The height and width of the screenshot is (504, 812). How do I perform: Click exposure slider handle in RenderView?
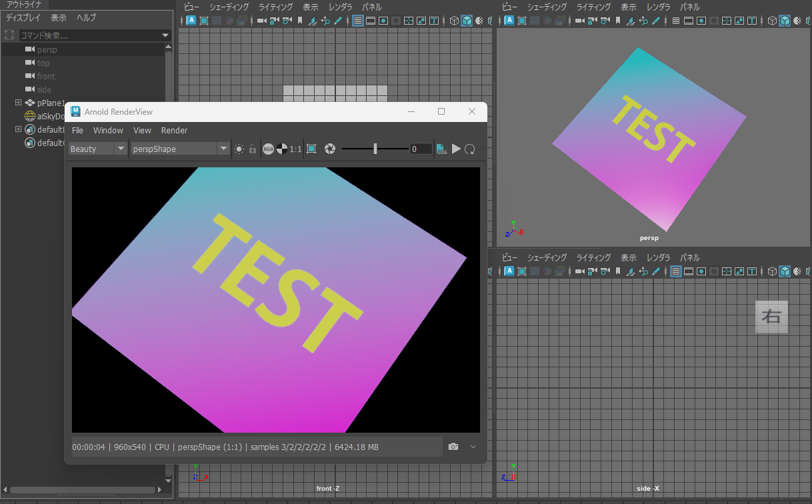tap(375, 149)
